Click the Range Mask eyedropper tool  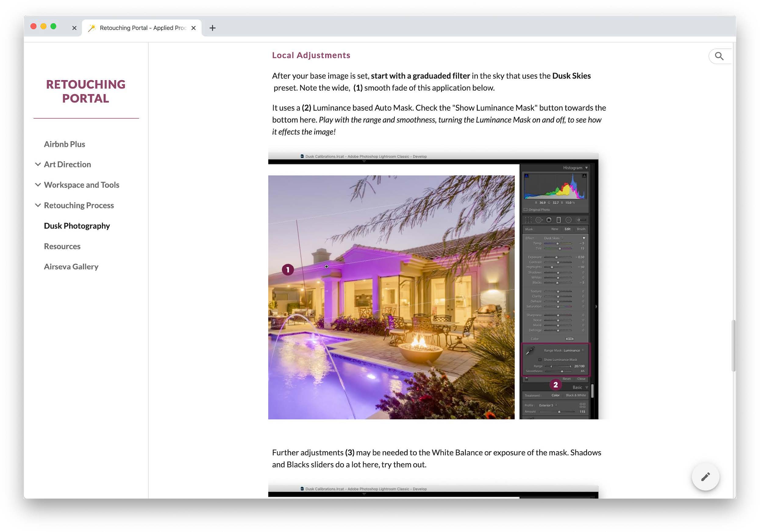530,350
